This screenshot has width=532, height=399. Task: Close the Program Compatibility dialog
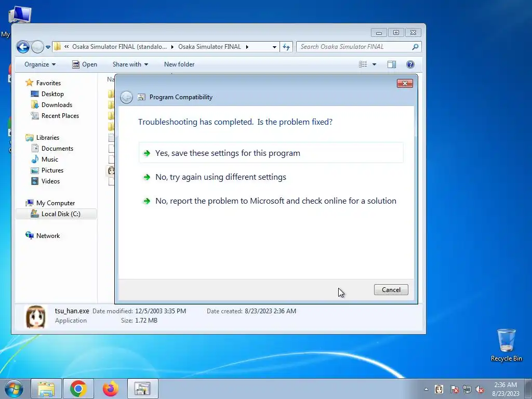[x=405, y=84]
